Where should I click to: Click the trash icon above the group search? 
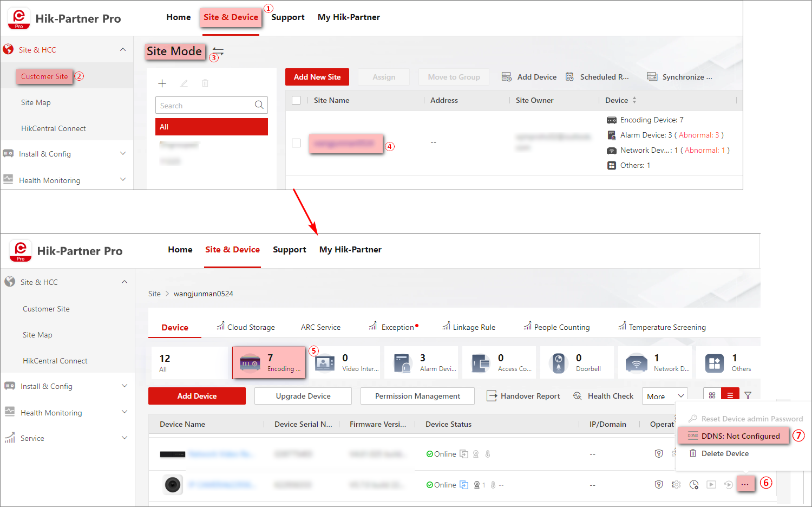pos(205,83)
